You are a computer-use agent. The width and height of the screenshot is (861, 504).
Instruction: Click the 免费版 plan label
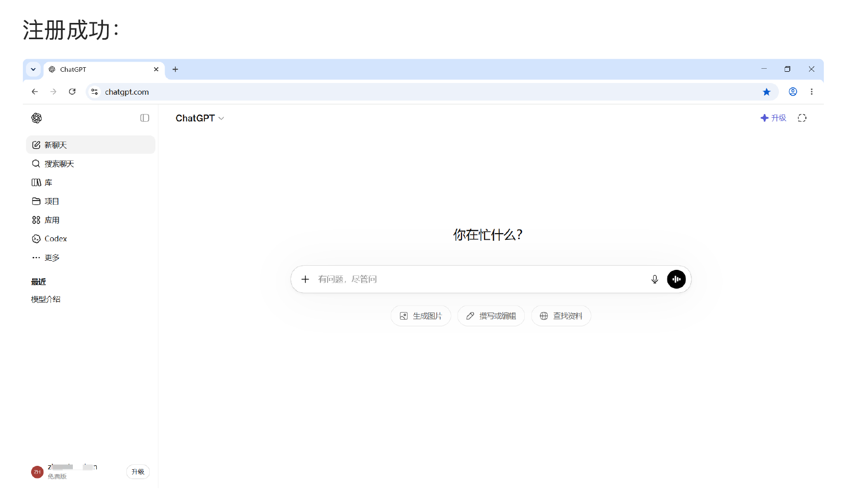[x=57, y=477]
